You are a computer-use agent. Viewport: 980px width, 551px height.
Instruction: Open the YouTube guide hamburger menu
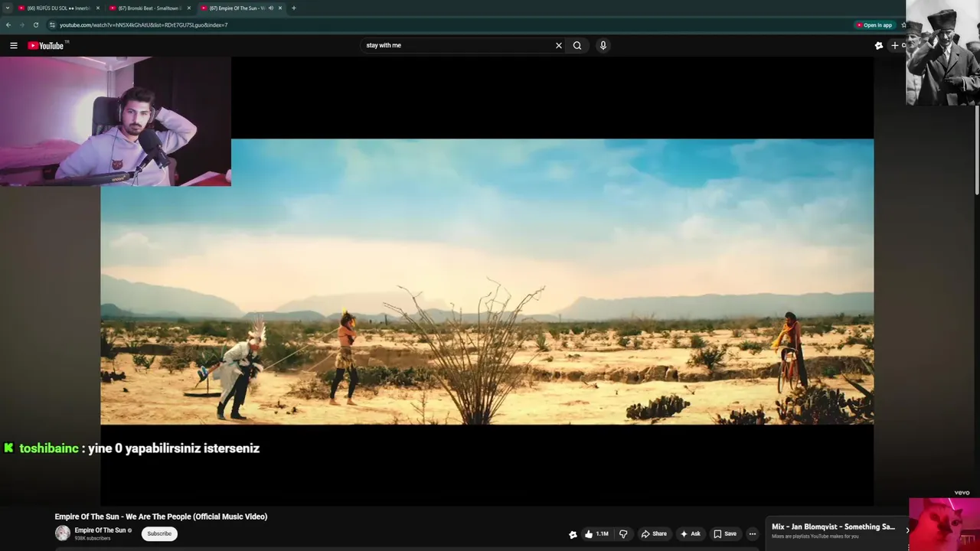click(14, 45)
